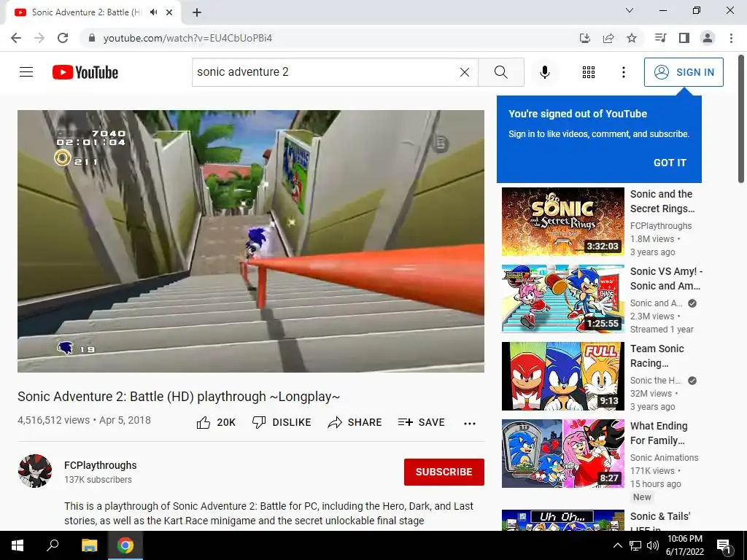Share the video with SHARE button
Viewport: 747px width, 560px height.
[x=355, y=422]
